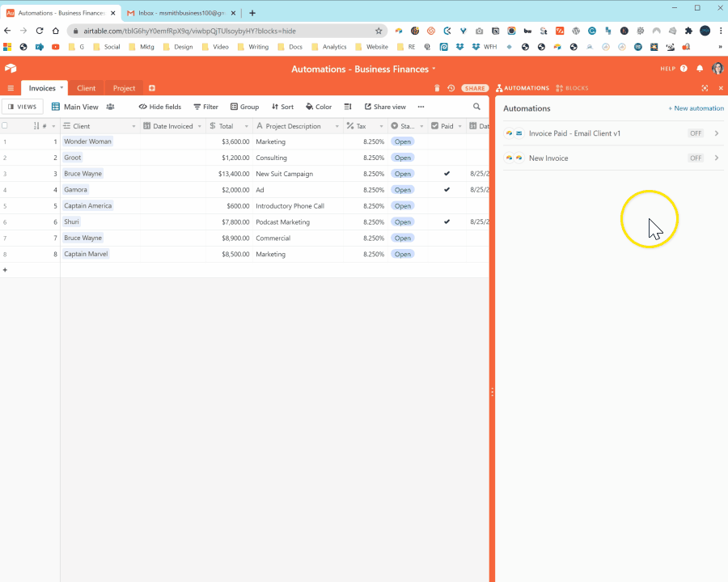The height and width of the screenshot is (582, 728).
Task: Switch to the Client table tab
Action: (86, 88)
